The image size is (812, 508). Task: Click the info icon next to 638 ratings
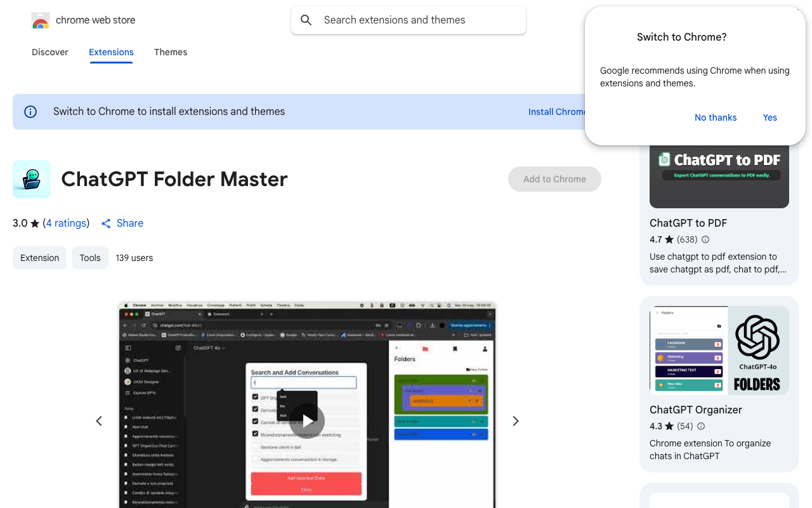coord(705,239)
